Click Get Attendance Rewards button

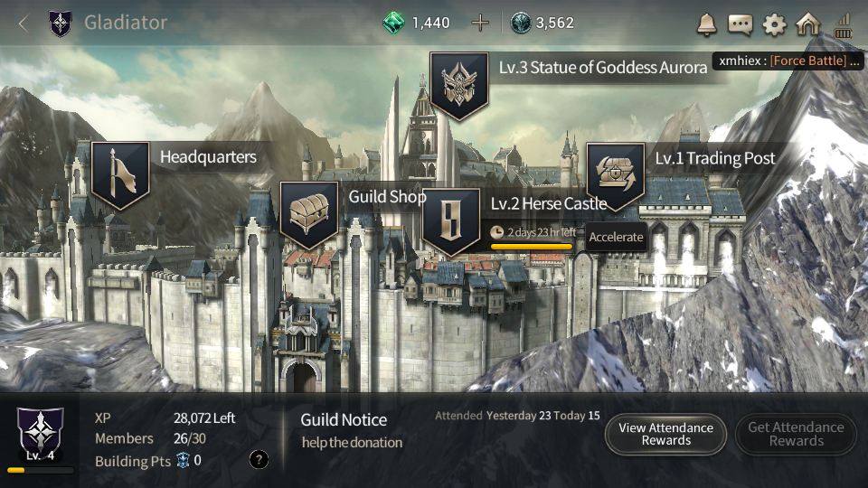(x=796, y=434)
